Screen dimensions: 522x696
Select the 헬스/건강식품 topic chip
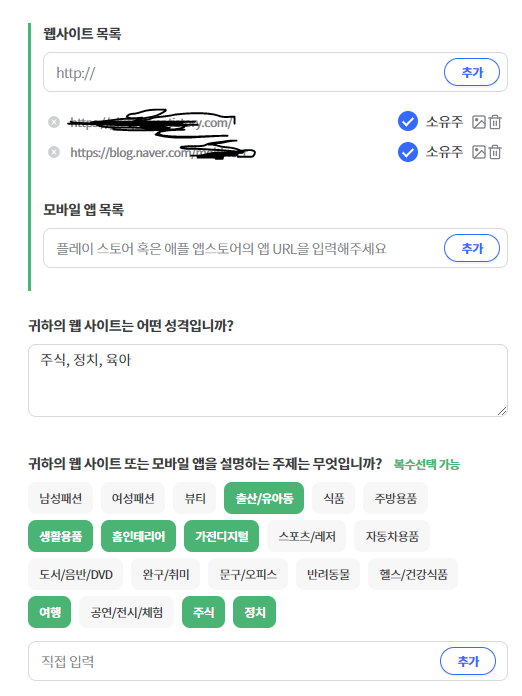point(413,574)
